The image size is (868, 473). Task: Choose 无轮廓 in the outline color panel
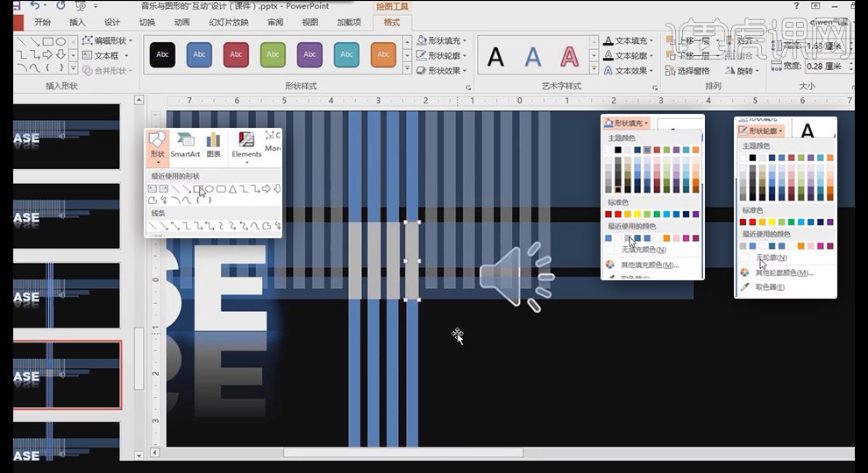click(771, 258)
